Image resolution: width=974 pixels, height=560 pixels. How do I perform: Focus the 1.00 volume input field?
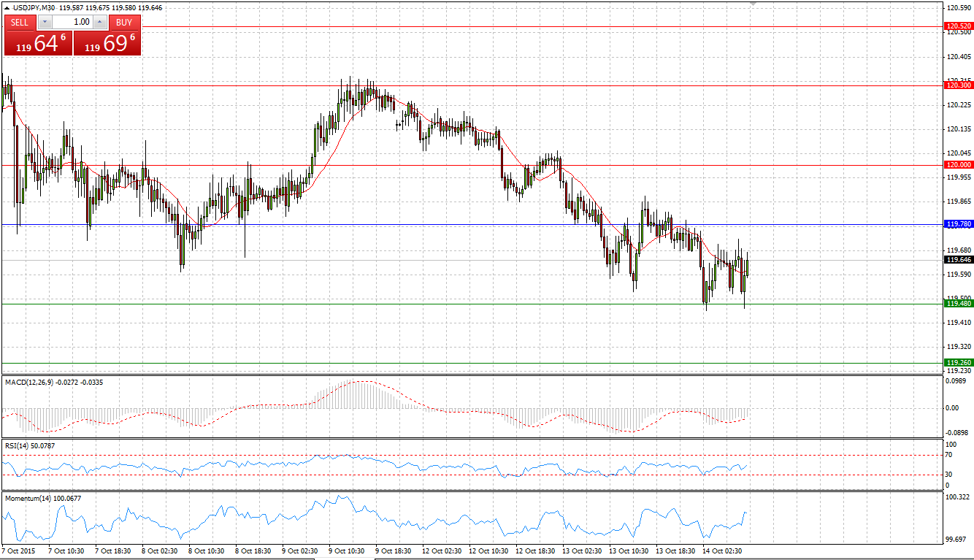point(72,22)
